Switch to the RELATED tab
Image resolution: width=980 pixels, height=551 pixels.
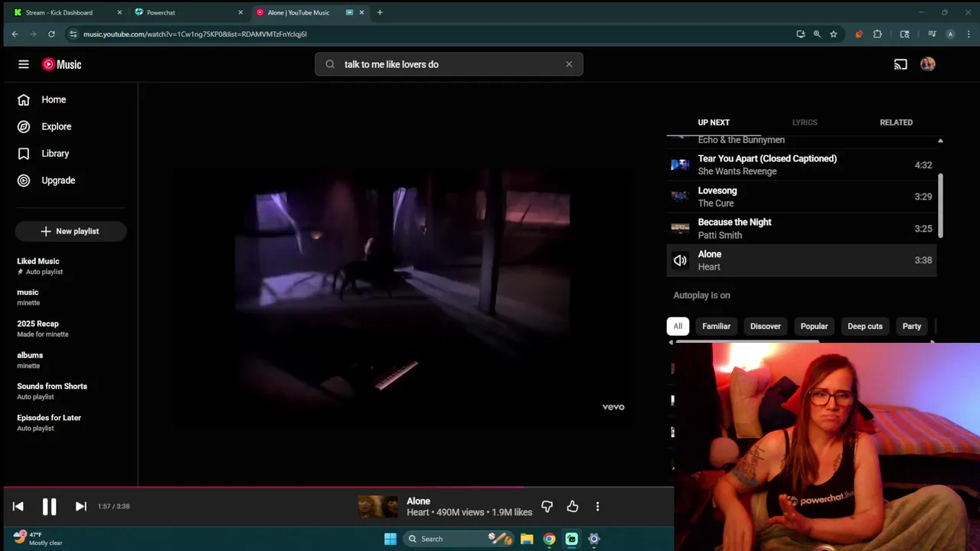pyautogui.click(x=896, y=122)
